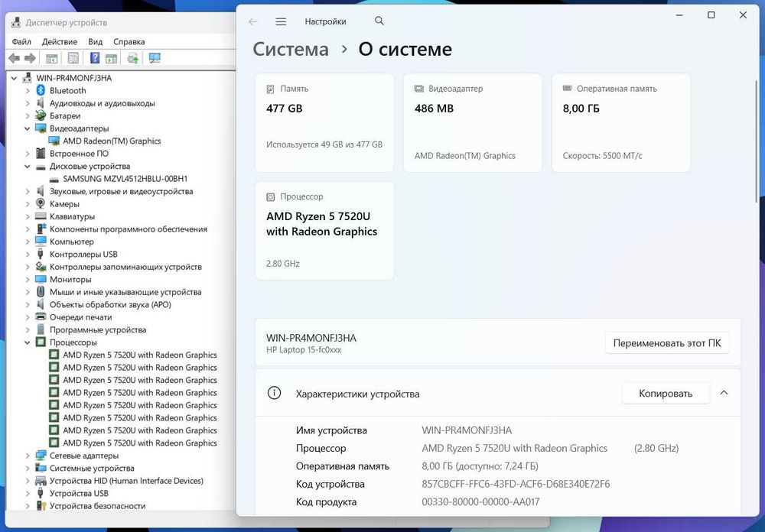Go back with the Settings back arrow
The height and width of the screenshot is (532, 765).
click(x=252, y=21)
